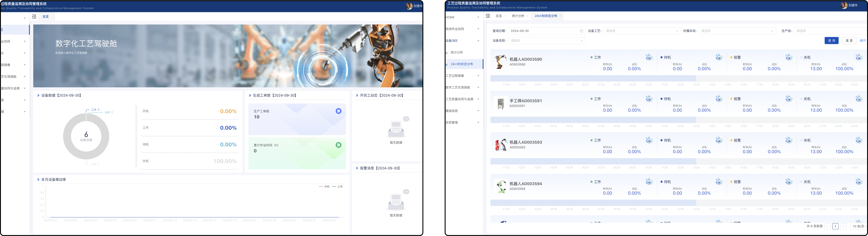Click the robot thumbnail of 手工焊AD003591
This screenshot has width=868, height=236.
501,103
